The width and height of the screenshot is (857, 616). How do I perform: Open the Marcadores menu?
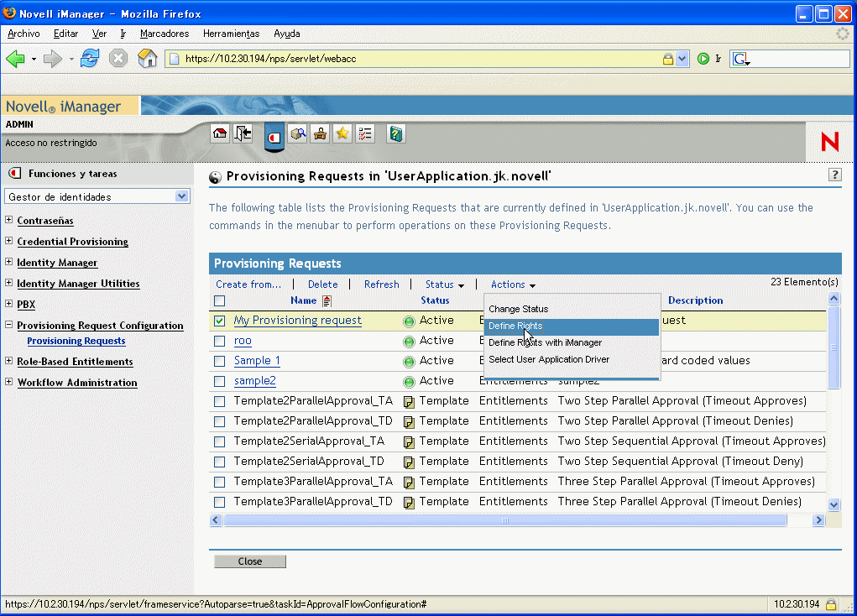click(x=164, y=34)
